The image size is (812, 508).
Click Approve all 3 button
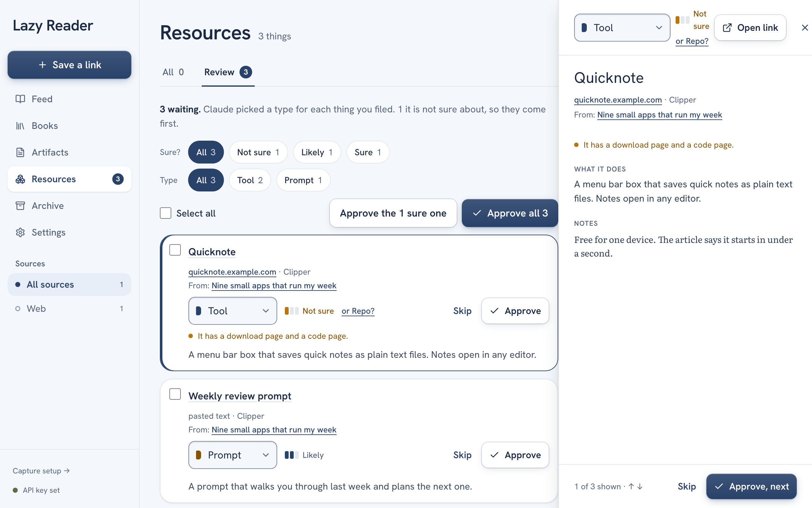510,213
